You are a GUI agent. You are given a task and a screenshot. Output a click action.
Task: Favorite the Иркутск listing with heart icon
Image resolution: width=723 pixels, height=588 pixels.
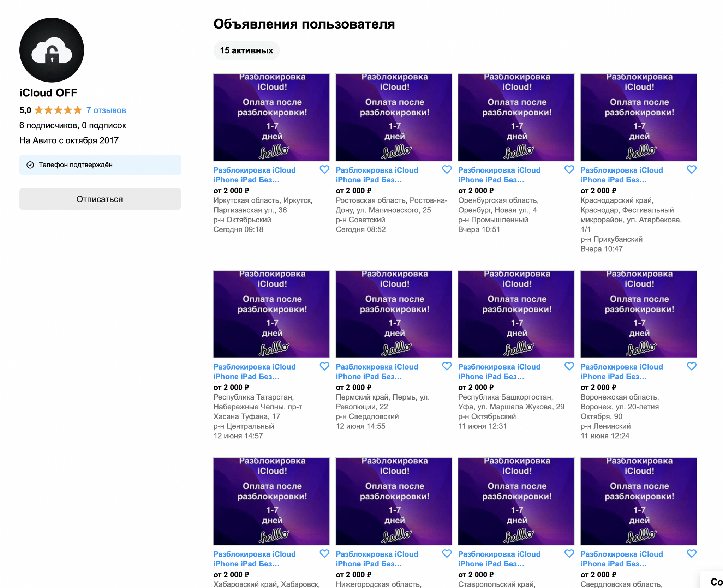pos(324,170)
